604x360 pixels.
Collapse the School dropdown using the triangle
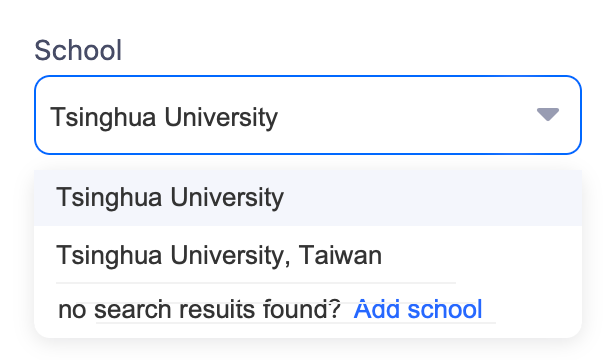pos(547,114)
